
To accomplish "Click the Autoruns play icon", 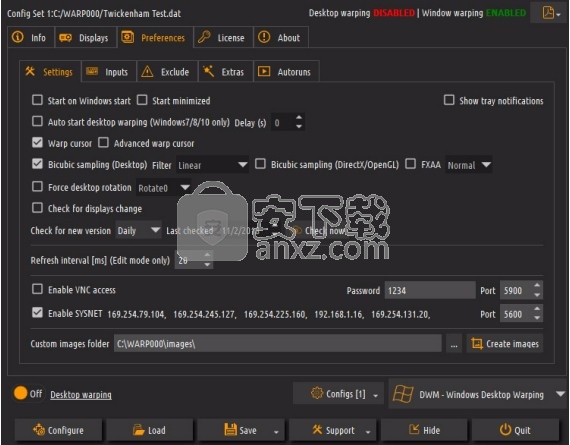I will pos(264,71).
